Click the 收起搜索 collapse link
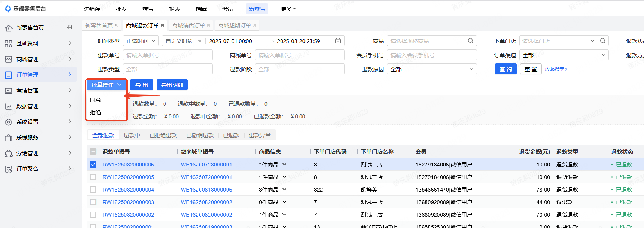644x228 pixels. [556, 69]
